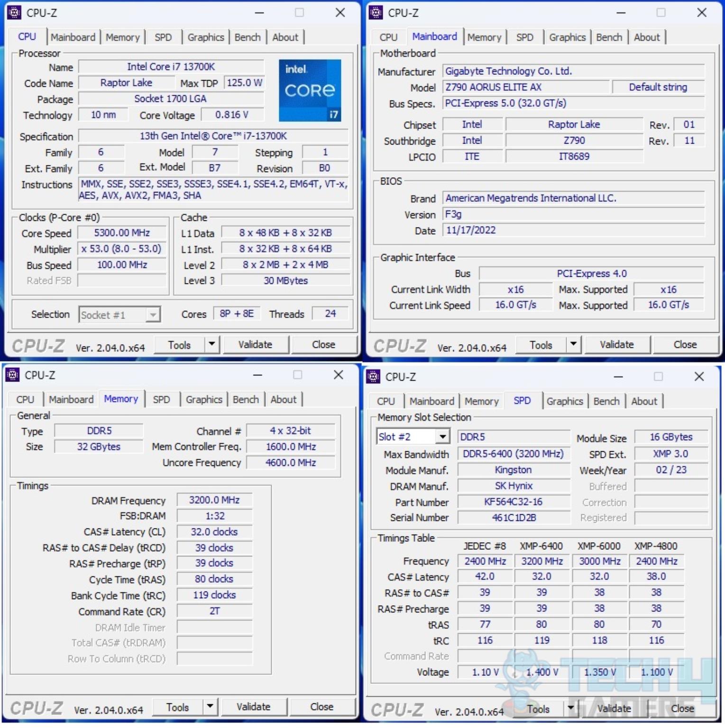Click the CPU-Z app icon in the Memory window title bar
The image size is (725, 728).
12,375
